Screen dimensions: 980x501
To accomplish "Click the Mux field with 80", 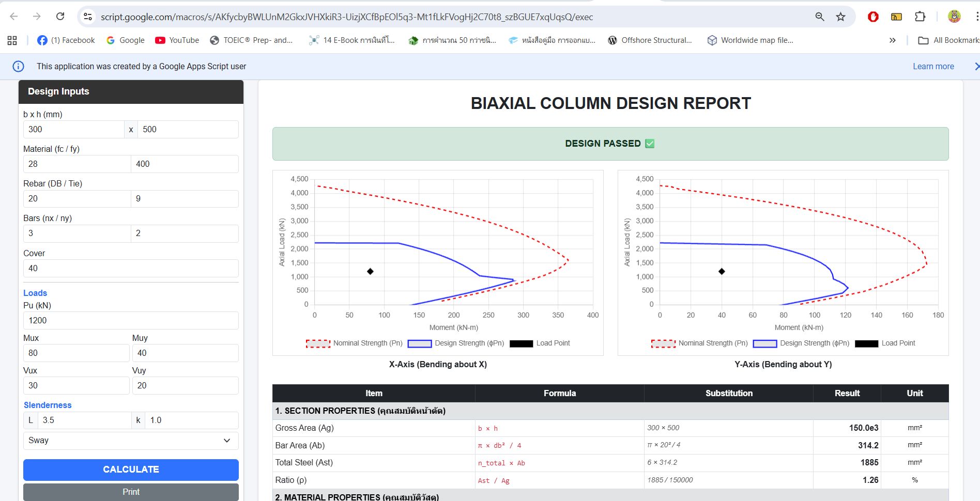I will click(76, 353).
